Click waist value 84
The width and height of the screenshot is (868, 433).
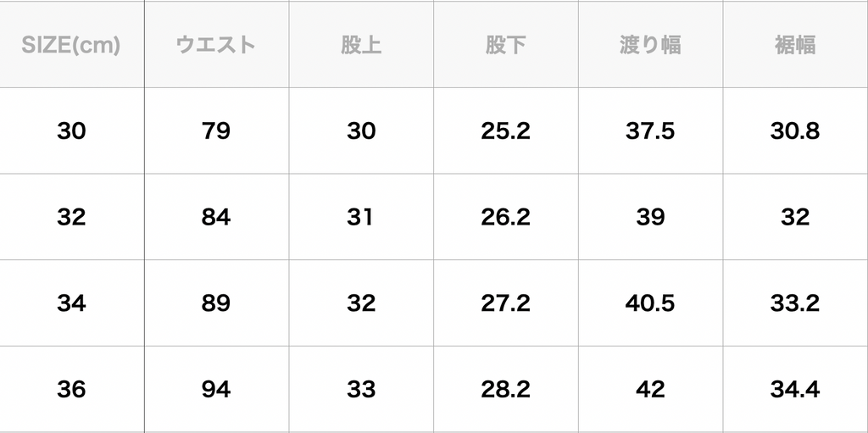216,217
